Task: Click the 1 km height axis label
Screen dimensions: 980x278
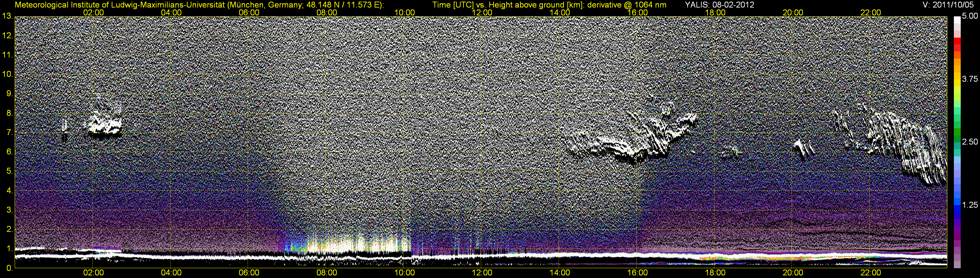Action: (x=9, y=249)
